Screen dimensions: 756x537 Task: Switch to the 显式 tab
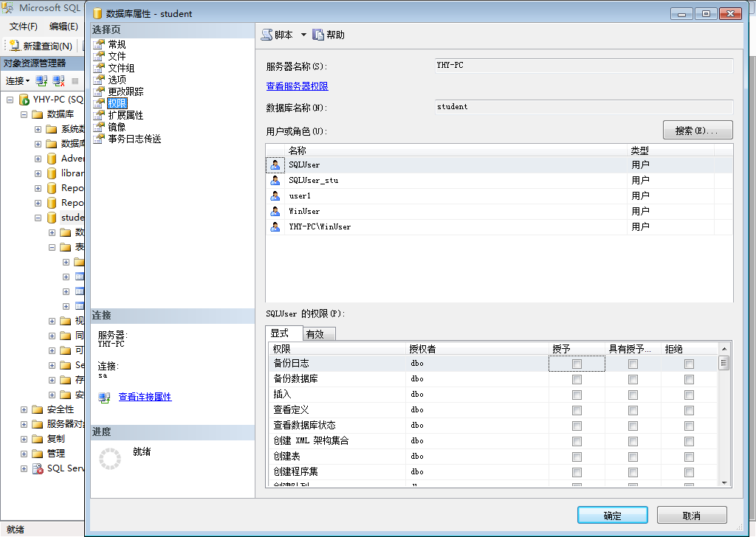[284, 333]
